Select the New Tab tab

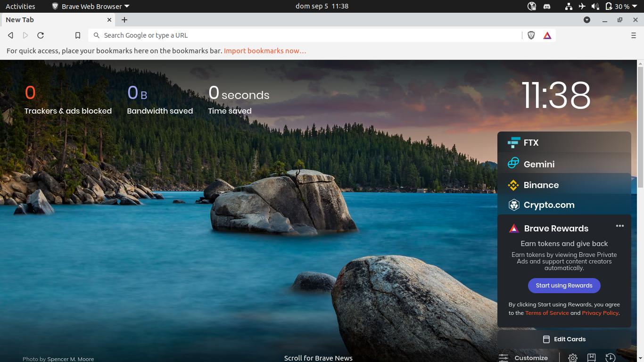click(x=58, y=20)
